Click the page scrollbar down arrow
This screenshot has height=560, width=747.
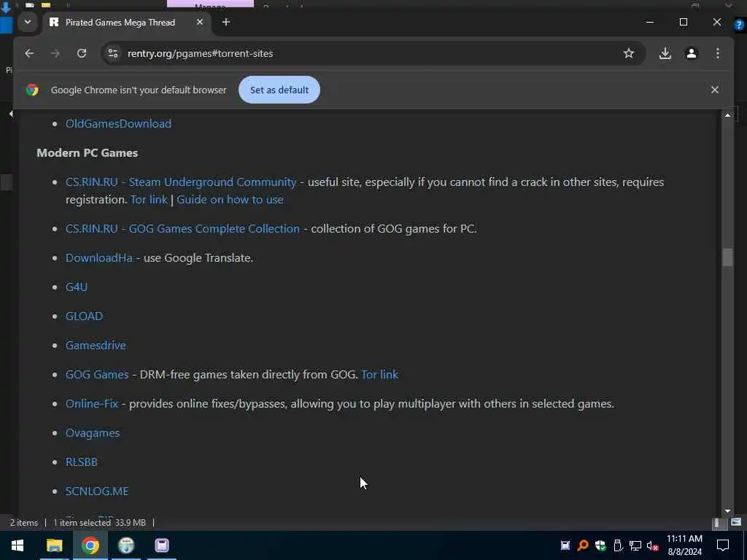tap(727, 510)
